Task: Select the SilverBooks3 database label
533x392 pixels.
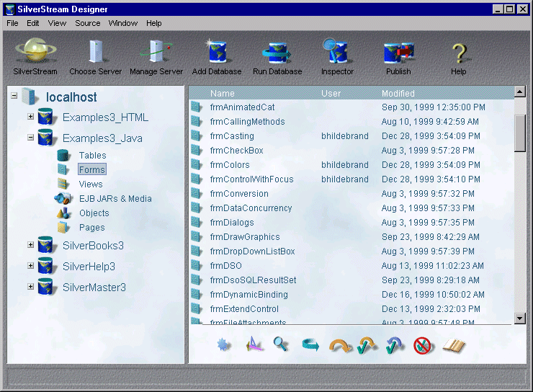Action: [93, 246]
